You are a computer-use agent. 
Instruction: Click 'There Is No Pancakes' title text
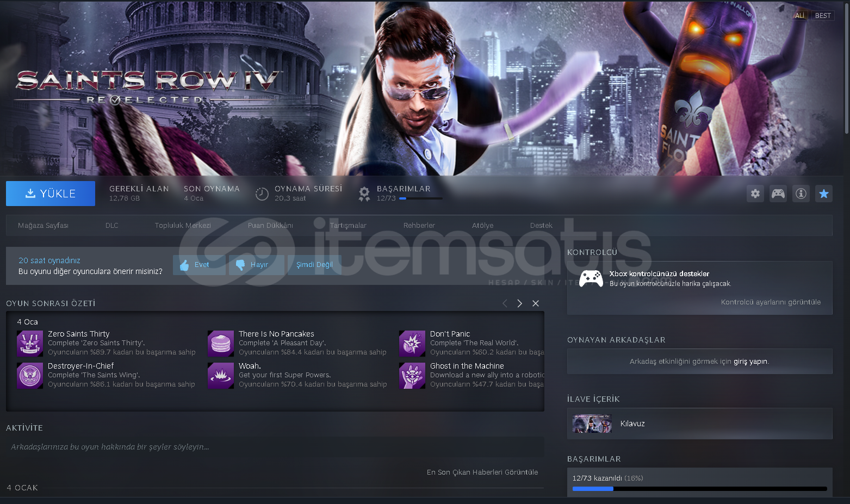click(276, 334)
